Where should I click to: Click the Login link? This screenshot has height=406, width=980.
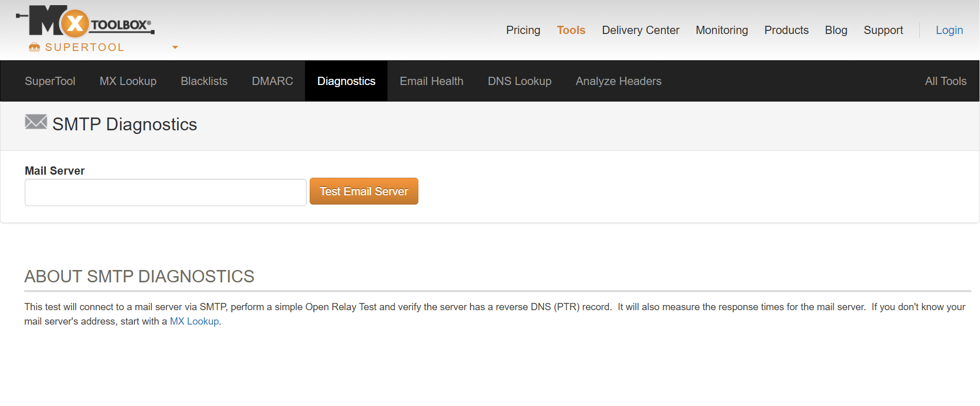click(x=949, y=30)
